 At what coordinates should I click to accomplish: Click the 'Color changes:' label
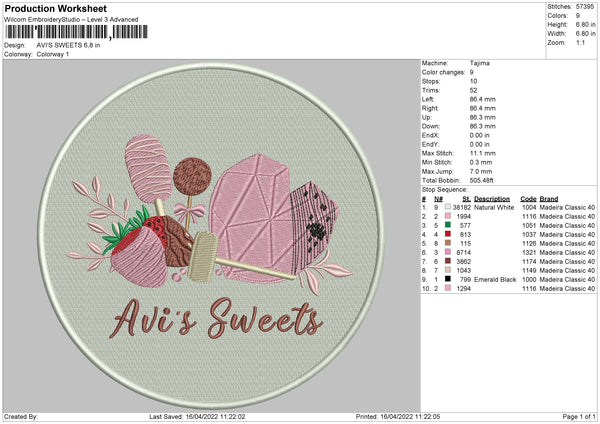(443, 72)
